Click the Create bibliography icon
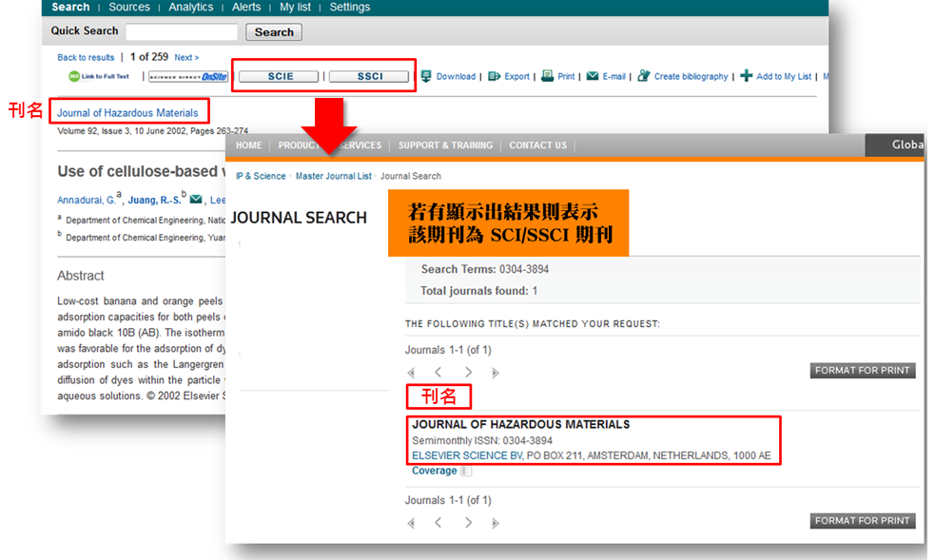Image resolution: width=935 pixels, height=560 pixels. point(643,76)
